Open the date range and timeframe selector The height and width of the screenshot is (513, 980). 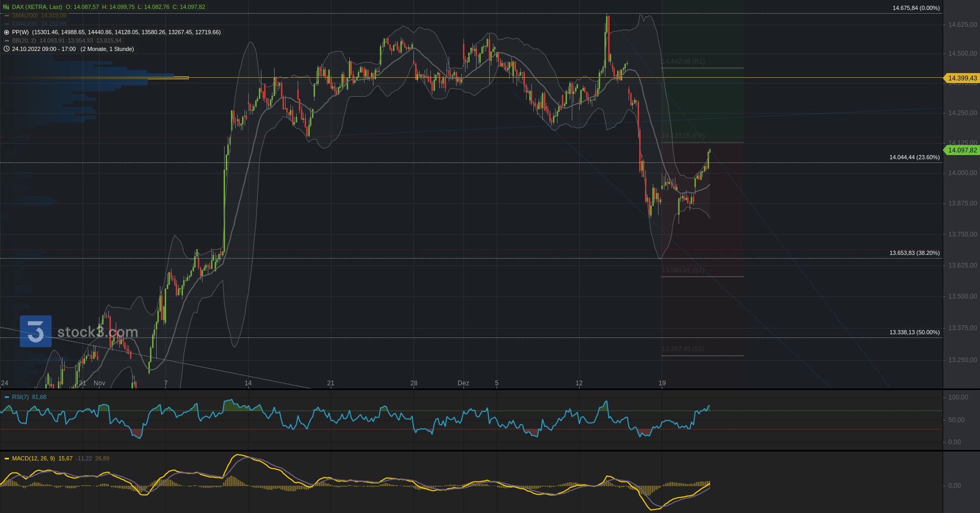click(x=73, y=49)
